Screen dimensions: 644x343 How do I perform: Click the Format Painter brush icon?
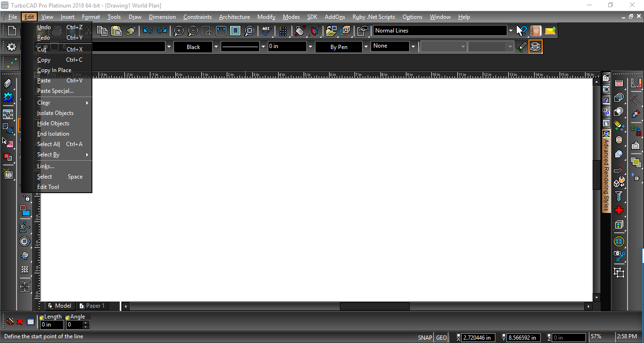tap(131, 31)
